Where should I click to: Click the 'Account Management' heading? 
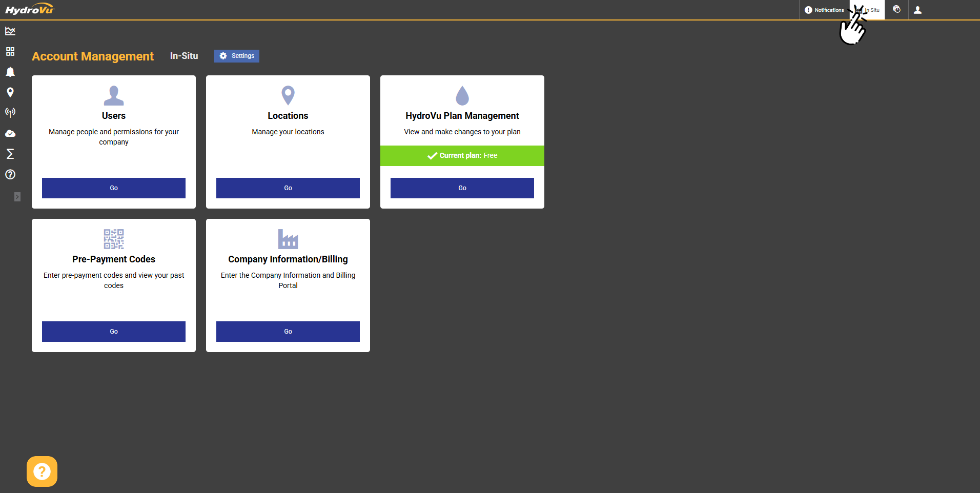(93, 56)
